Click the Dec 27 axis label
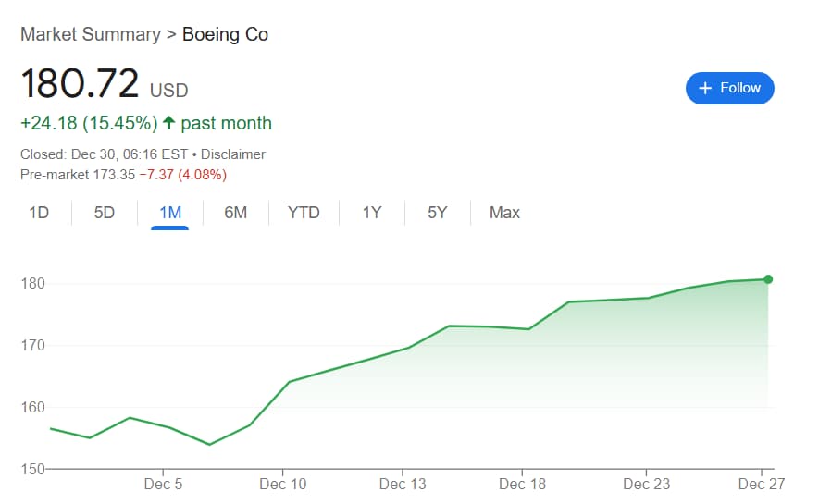This screenshot has width=819, height=504. (762, 485)
